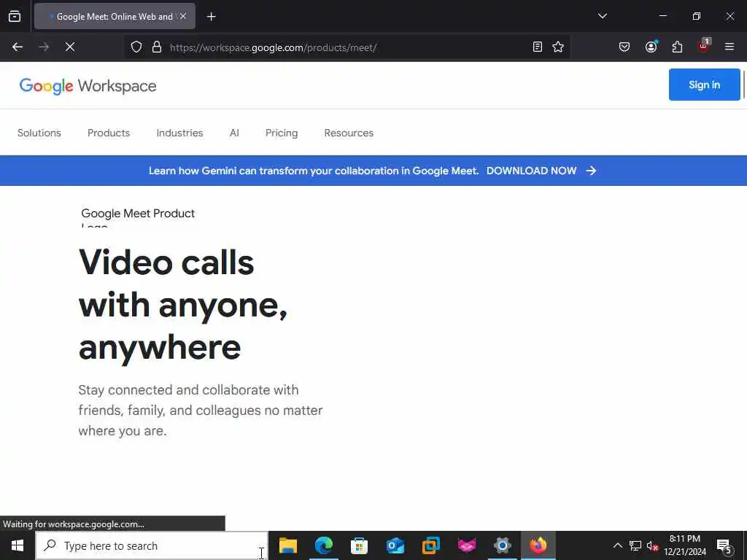Switch to Firefox in taskbar

pyautogui.click(x=538, y=545)
